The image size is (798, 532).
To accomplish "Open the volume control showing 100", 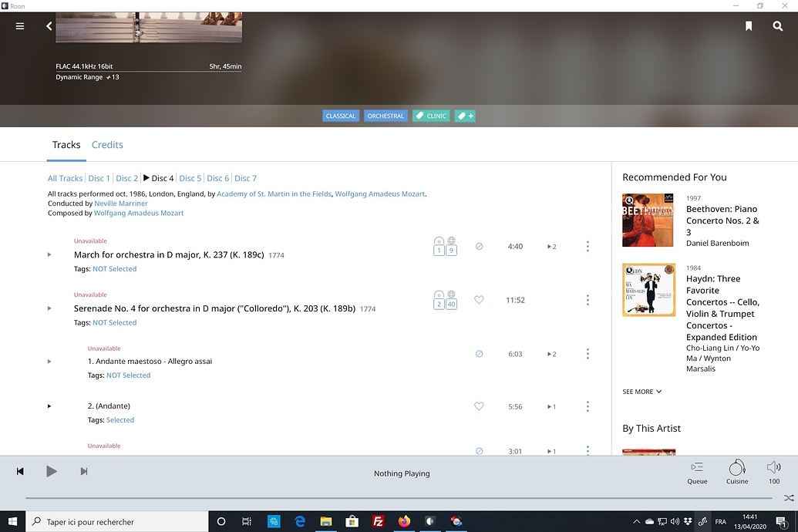I will click(774, 473).
